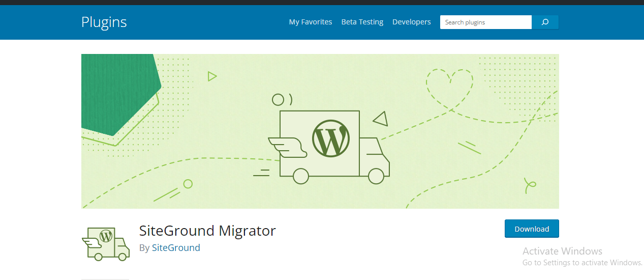Click the small circle above the truck
Screen dimensions: 644x280
pos(278,99)
